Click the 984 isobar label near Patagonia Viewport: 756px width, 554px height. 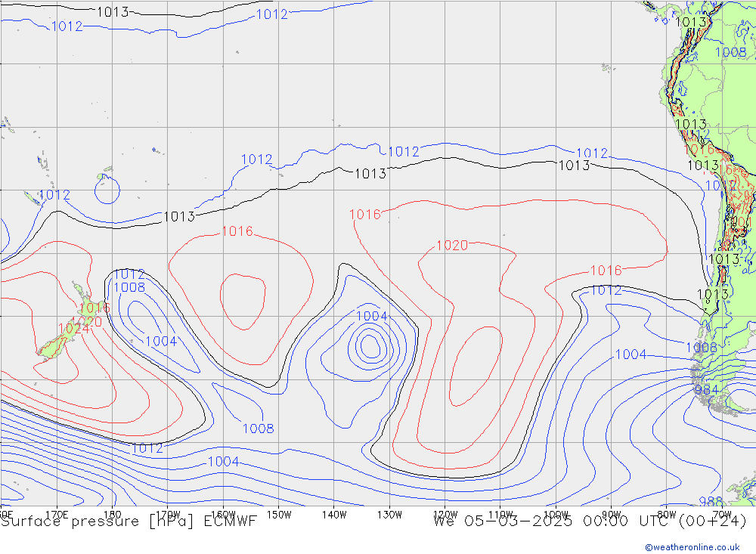pos(706,389)
